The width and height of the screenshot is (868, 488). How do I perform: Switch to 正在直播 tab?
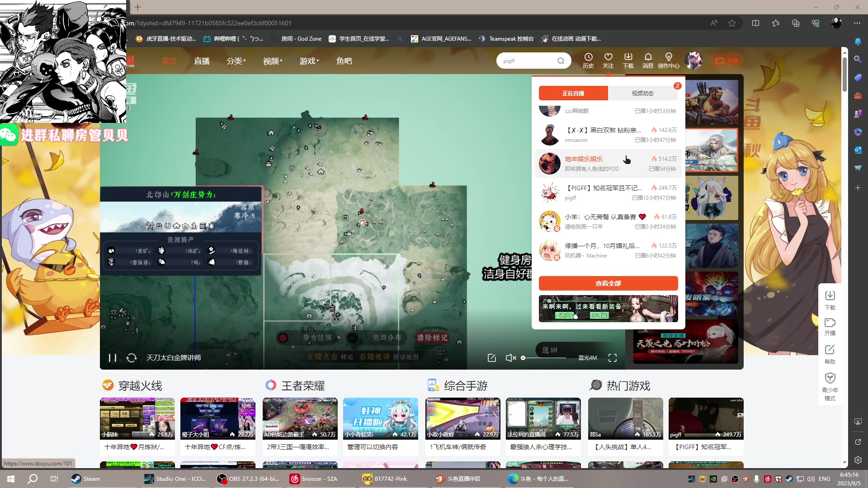[573, 93]
